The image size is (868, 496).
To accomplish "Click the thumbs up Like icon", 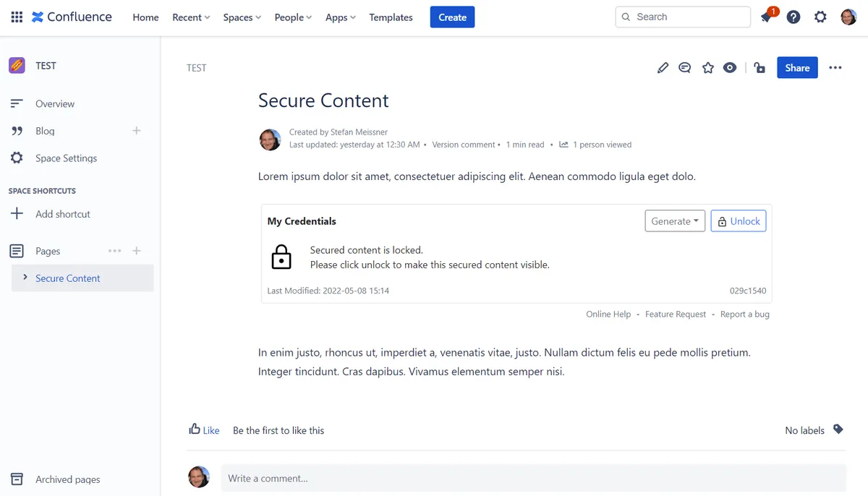I will point(195,429).
